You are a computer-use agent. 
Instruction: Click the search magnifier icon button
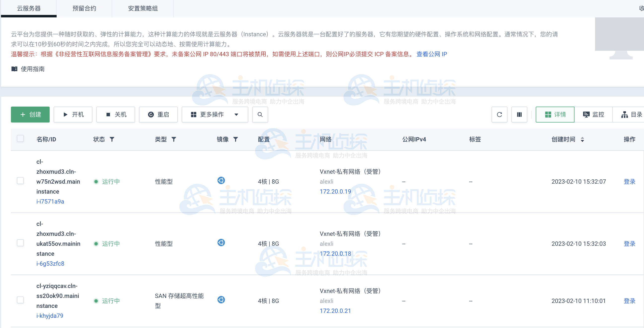[x=260, y=115]
